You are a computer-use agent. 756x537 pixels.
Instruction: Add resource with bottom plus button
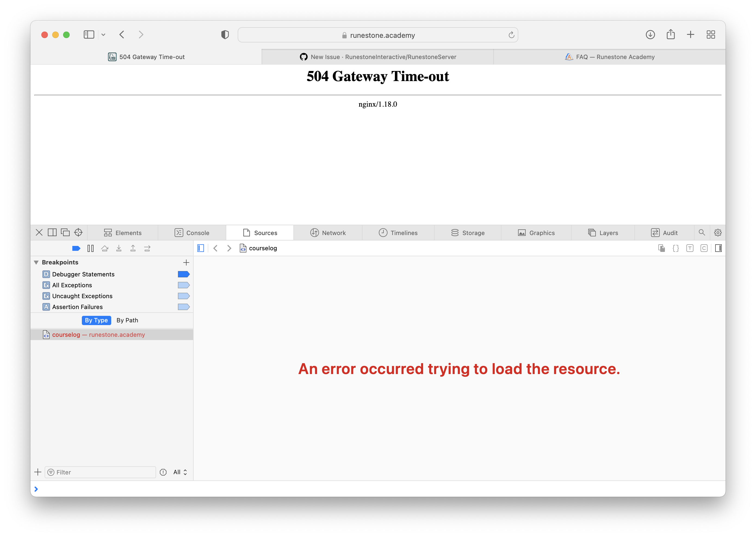[38, 472]
